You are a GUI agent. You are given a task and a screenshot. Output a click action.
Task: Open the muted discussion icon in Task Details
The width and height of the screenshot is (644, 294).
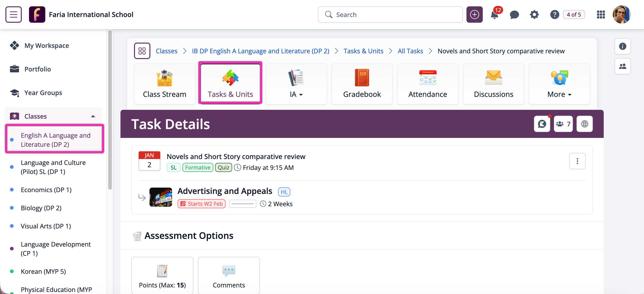coord(542,124)
